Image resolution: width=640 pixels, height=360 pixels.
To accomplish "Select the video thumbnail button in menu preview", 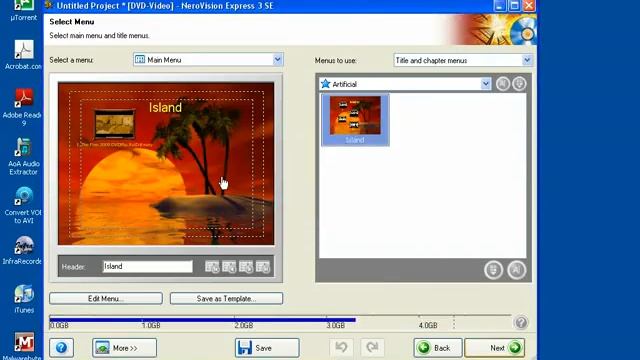I will point(114,124).
